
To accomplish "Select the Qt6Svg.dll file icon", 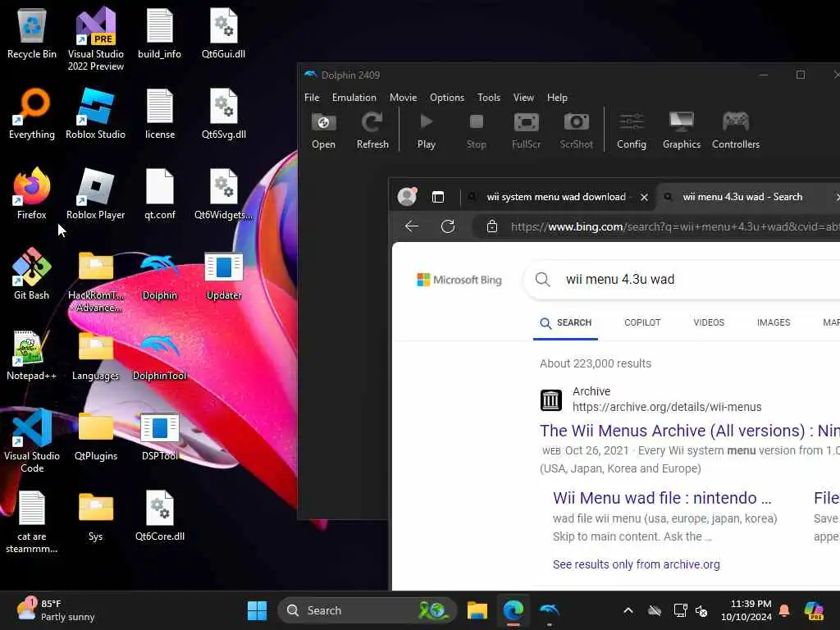I will click(x=224, y=113).
